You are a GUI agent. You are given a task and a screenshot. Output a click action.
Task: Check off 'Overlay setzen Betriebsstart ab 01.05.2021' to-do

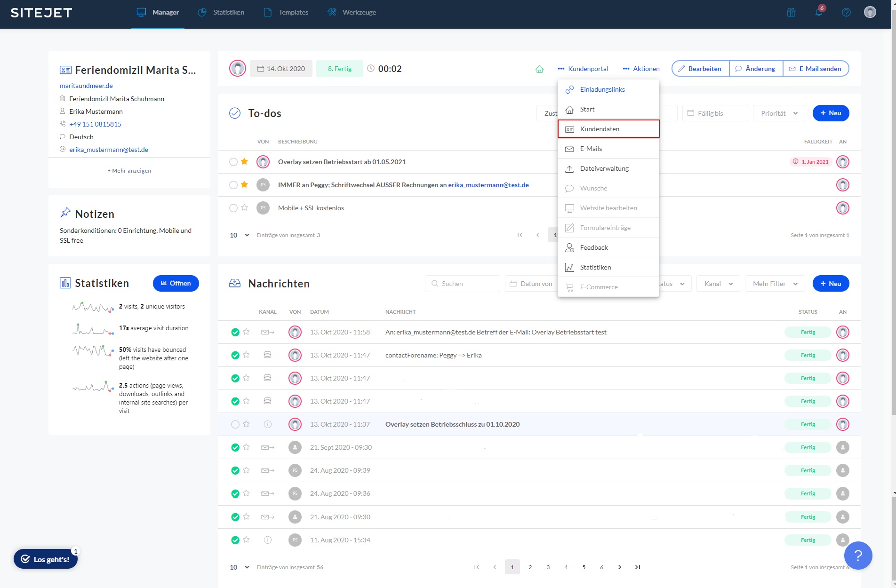(x=233, y=162)
